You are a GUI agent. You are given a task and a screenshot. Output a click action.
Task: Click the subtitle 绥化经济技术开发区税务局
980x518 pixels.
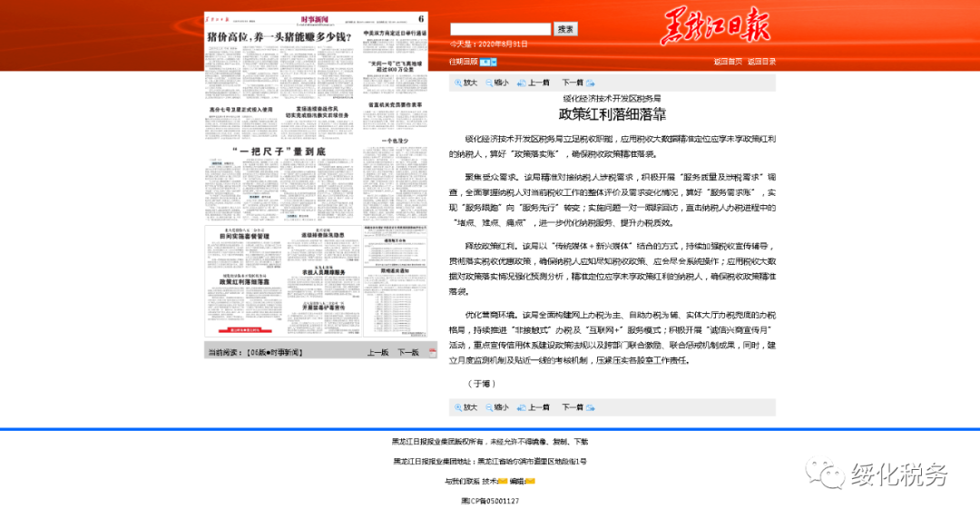(x=612, y=99)
